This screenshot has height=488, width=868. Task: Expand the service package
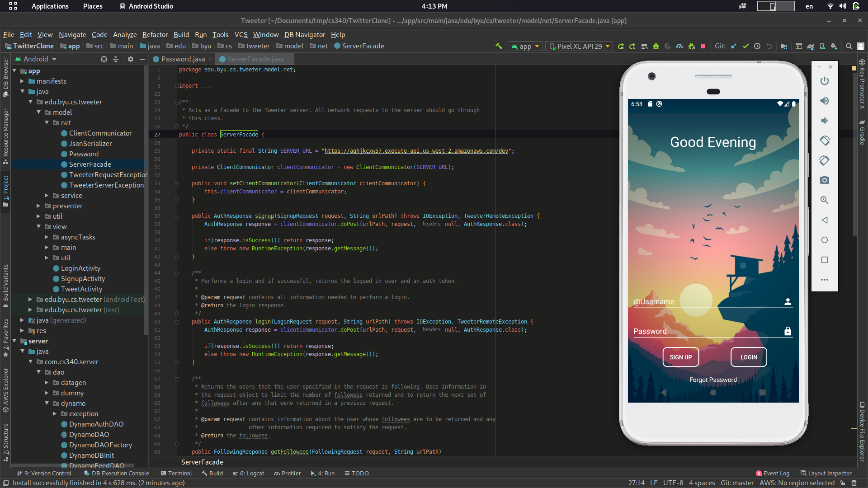[47, 196]
